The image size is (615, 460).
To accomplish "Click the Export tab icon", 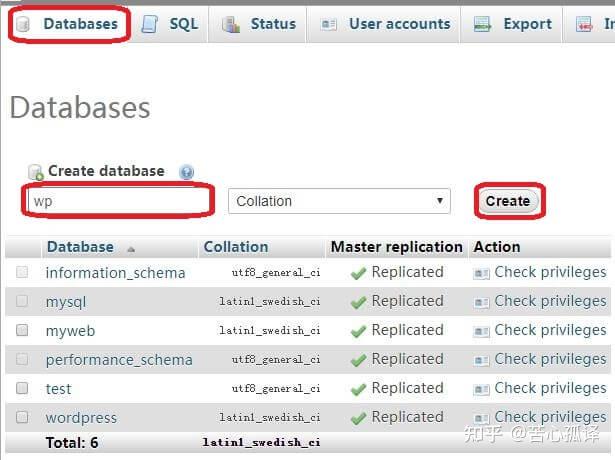I will (x=483, y=24).
